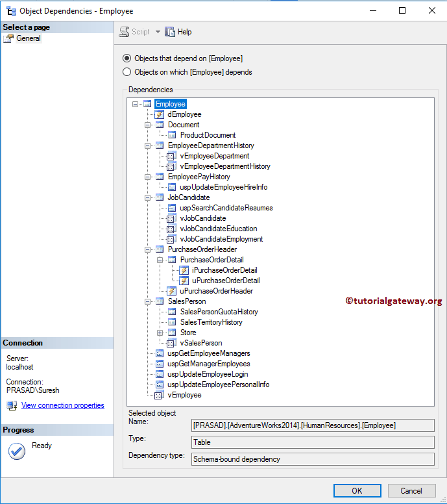Select the General page

[29, 38]
